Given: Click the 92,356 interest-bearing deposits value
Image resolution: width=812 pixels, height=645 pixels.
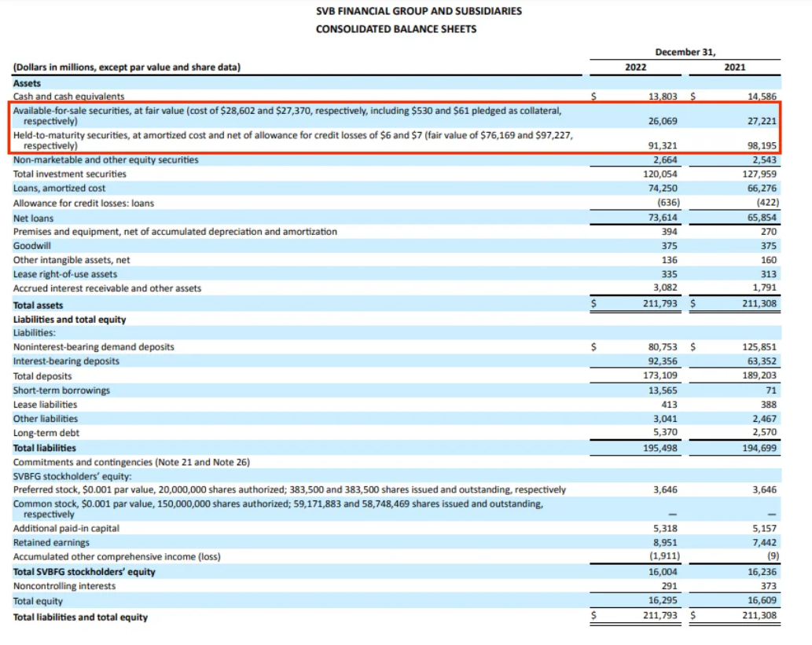Looking at the screenshot, I should (x=663, y=361).
